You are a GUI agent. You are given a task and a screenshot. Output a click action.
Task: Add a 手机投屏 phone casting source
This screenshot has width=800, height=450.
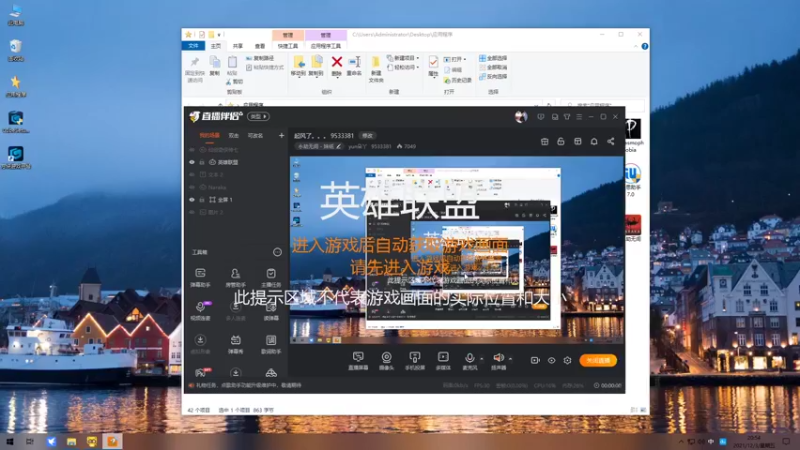click(415, 361)
